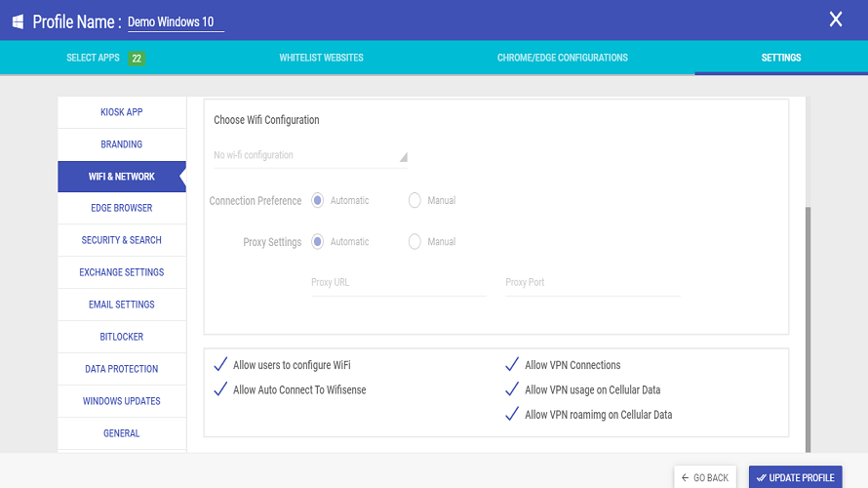This screenshot has width=868, height=488.
Task: Click the 22 apps count badge
Action: [x=138, y=59]
